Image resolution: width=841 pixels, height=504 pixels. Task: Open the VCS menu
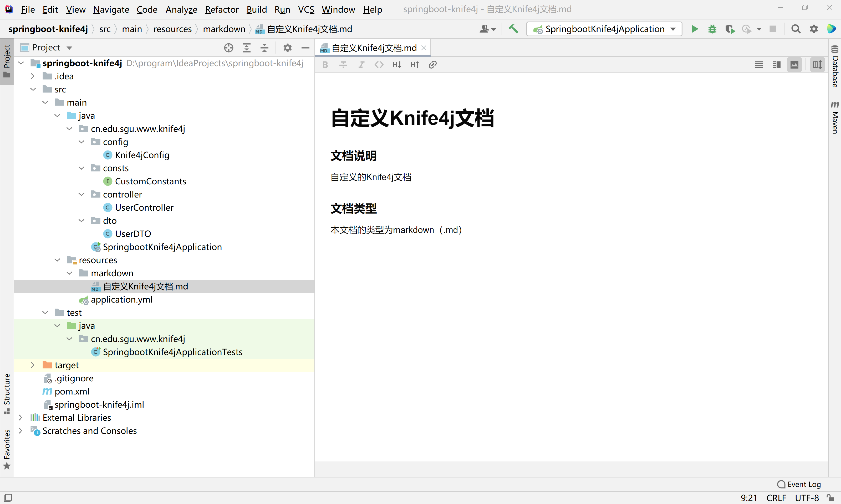(x=305, y=9)
